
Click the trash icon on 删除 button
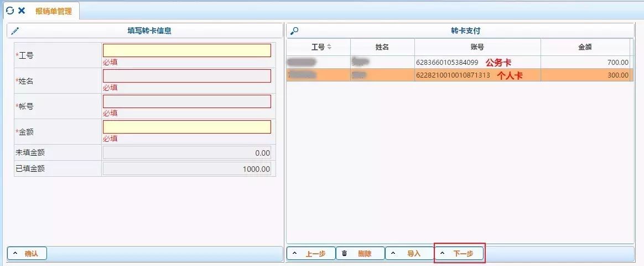tap(344, 253)
